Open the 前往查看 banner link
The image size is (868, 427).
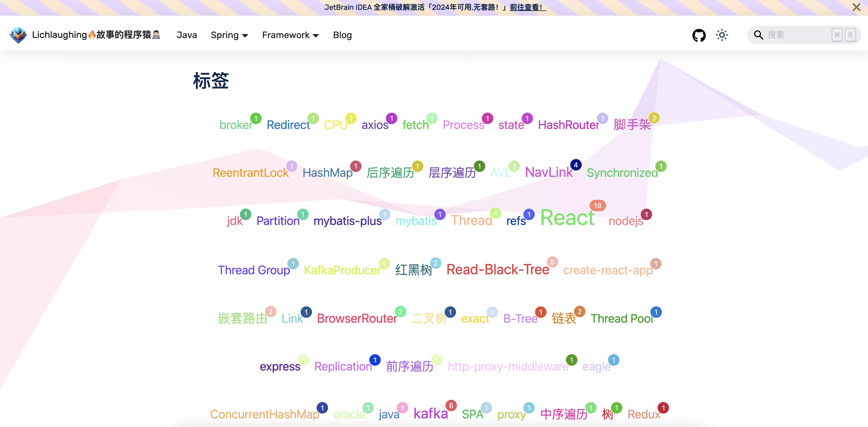coord(527,7)
